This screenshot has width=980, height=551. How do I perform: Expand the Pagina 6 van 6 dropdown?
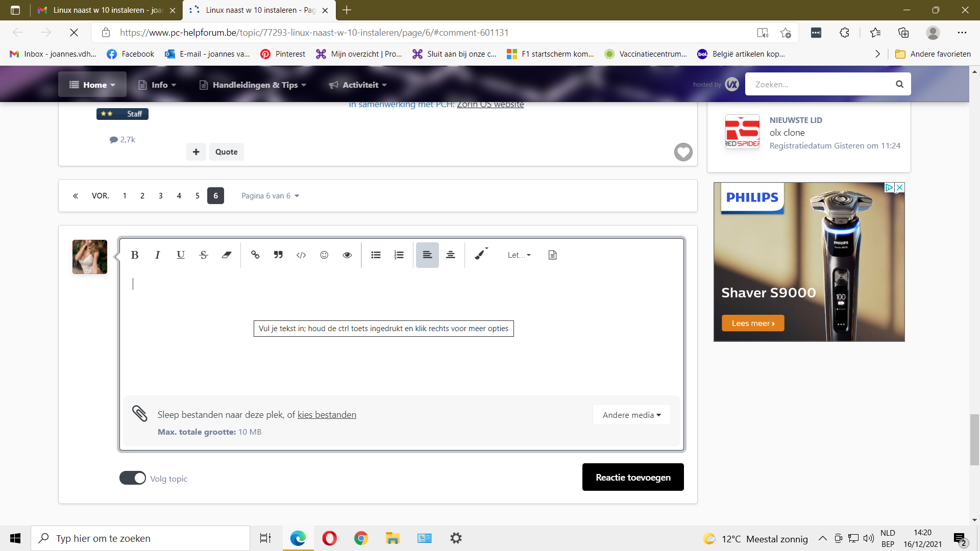(x=270, y=196)
